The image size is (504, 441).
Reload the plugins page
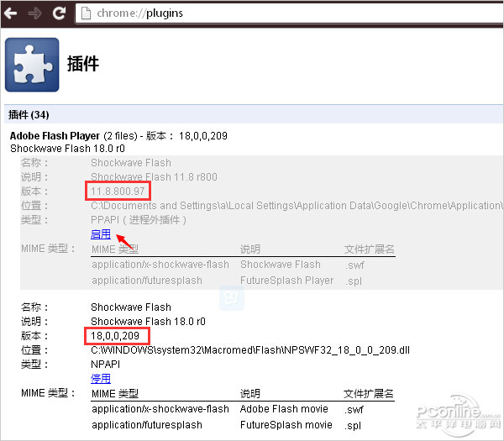[x=59, y=13]
